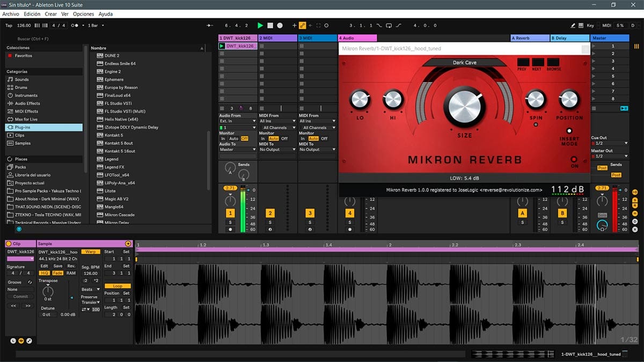This screenshot has height=362, width=644.
Task: Open the Samples browser category
Action: click(23, 143)
